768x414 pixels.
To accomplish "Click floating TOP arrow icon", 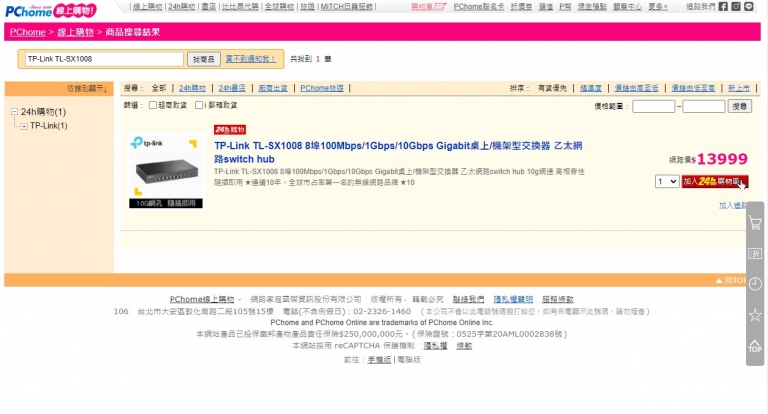I will tap(755, 346).
